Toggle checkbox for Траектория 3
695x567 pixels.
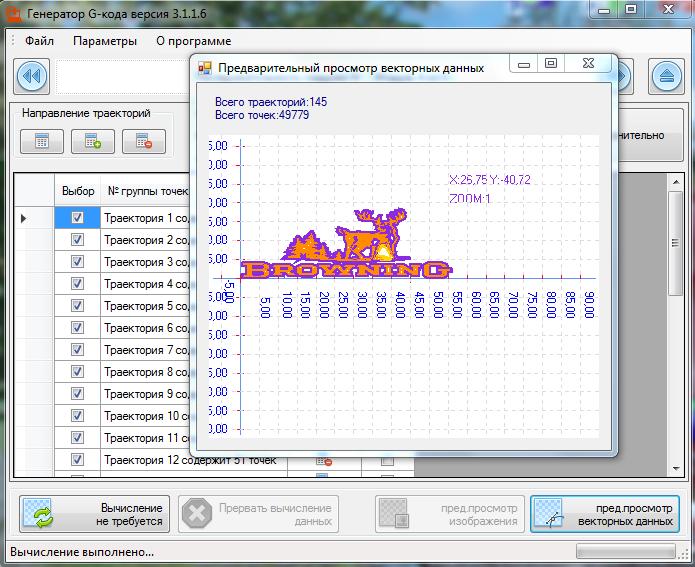(x=77, y=262)
